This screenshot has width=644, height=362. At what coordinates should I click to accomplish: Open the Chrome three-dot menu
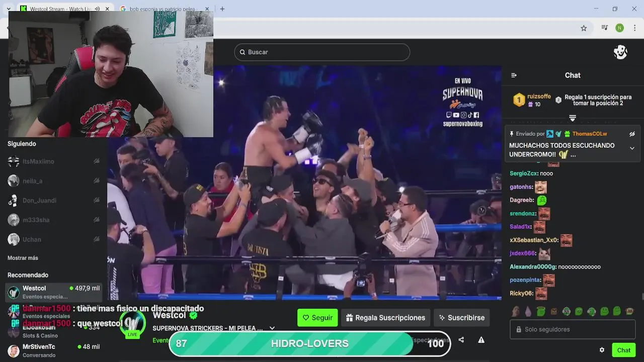point(634,28)
